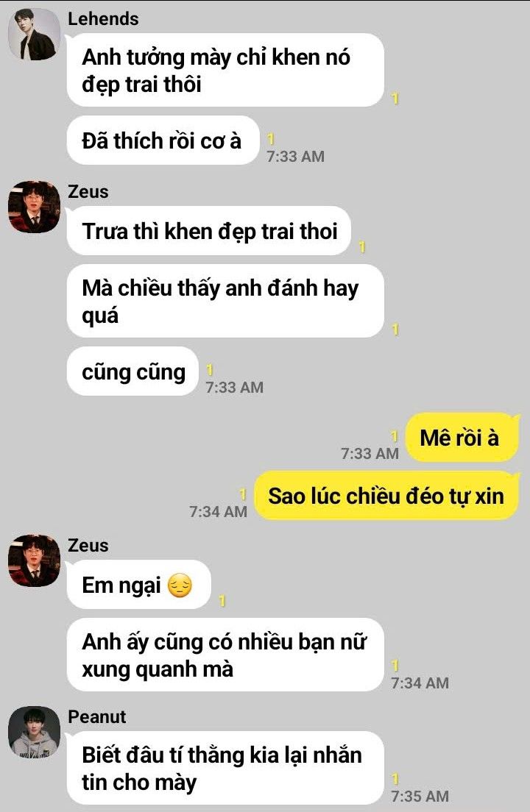The height and width of the screenshot is (812, 530).
Task: Select the 'Lehends' sender name
Action: pyautogui.click(x=103, y=18)
